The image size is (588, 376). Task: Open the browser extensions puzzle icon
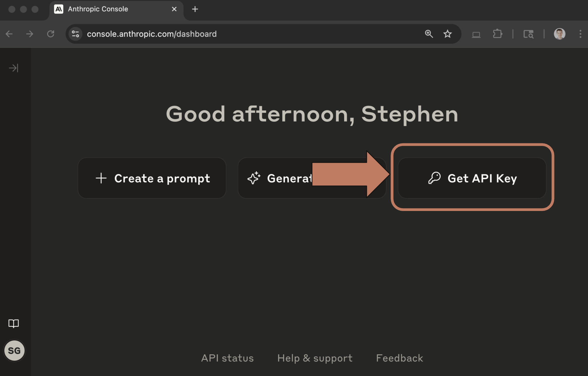[497, 34]
